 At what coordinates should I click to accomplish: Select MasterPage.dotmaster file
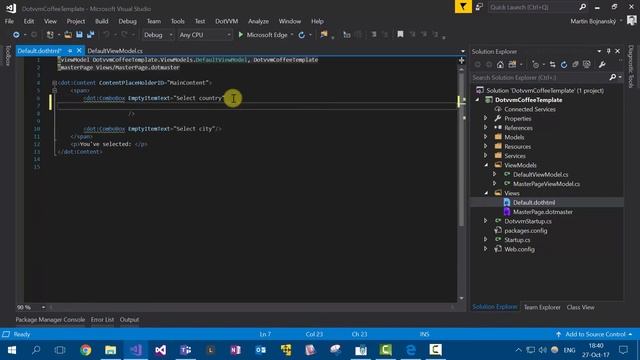542,212
